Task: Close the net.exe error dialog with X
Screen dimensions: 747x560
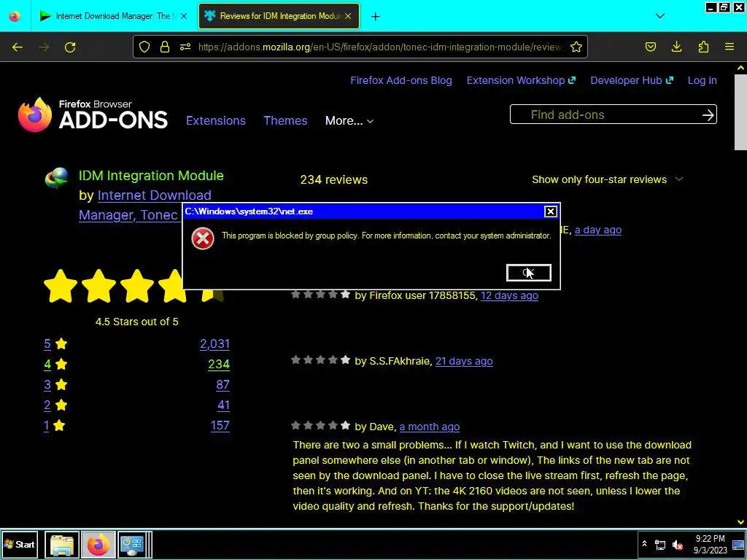Action: click(x=550, y=211)
